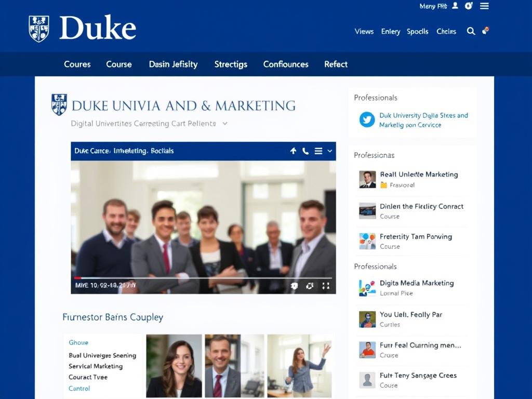Click the Digita Media Marketing icon
The image size is (532, 399).
coord(367,288)
